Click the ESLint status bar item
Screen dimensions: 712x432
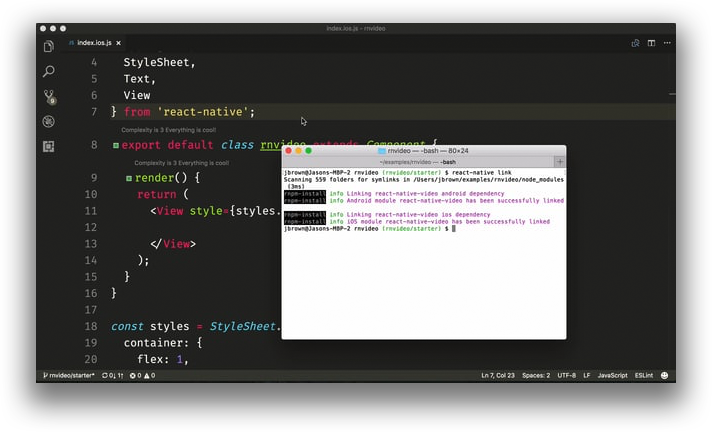pos(644,376)
